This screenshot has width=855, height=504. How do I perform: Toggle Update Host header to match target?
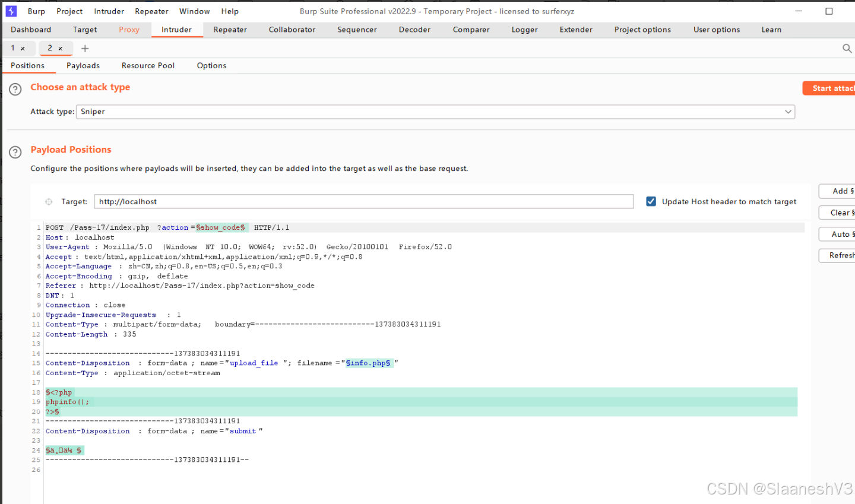point(651,201)
